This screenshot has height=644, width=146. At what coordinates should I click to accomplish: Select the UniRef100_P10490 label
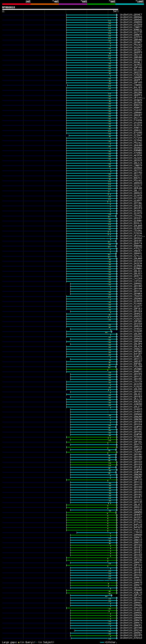131,304
